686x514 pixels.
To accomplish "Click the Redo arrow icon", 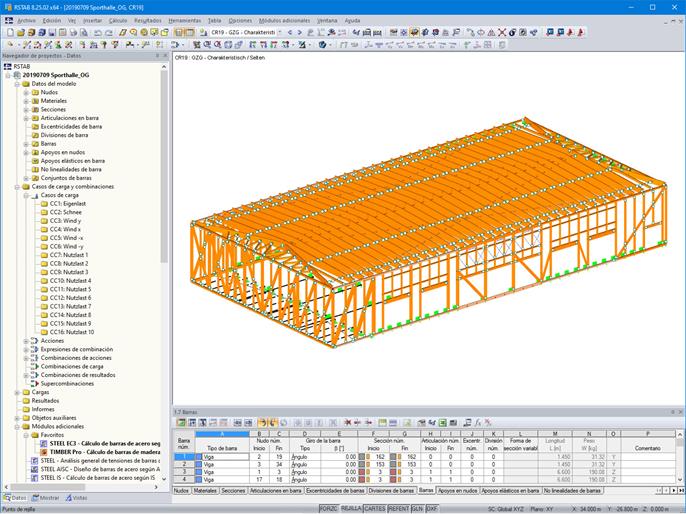I will (x=108, y=32).
